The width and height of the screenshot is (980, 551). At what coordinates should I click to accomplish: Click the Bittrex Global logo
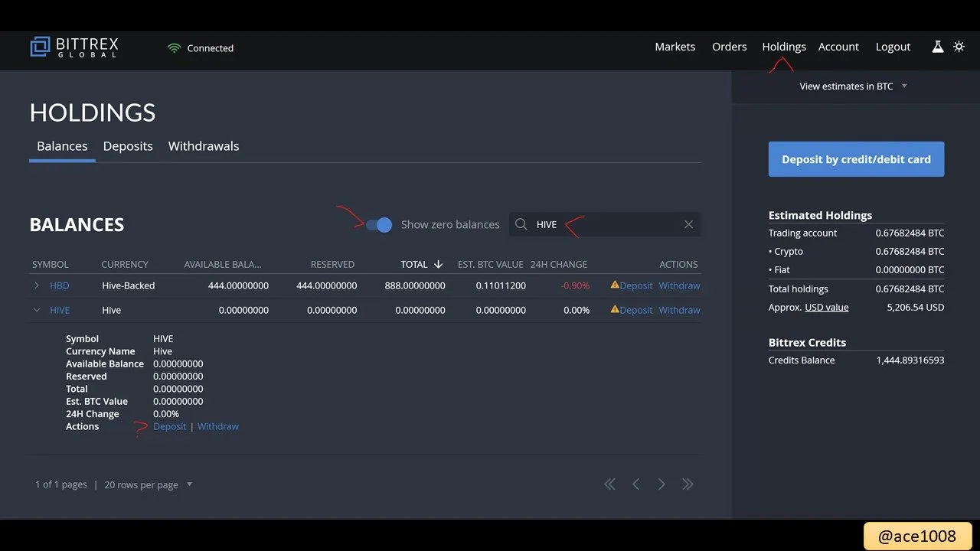(x=74, y=47)
